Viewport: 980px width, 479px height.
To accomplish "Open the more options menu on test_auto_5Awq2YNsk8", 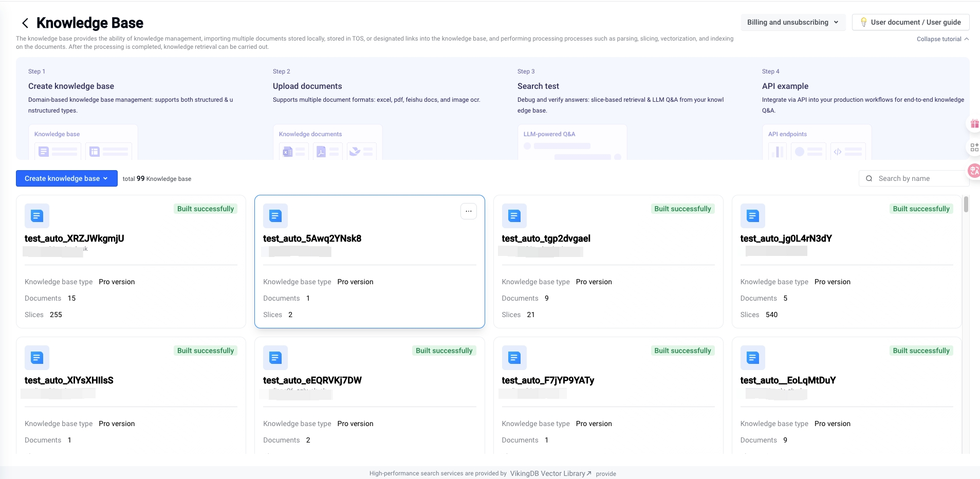I will point(468,211).
